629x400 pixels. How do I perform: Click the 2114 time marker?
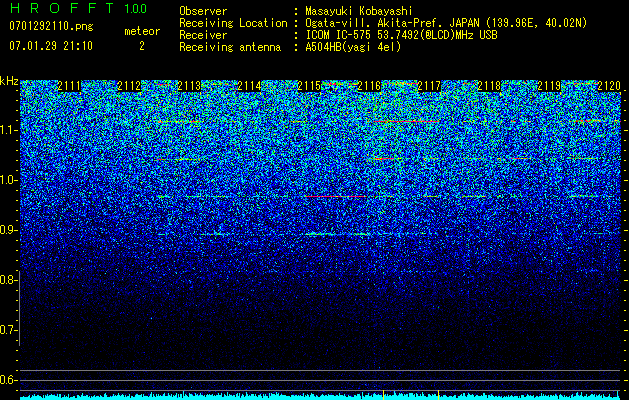tap(249, 86)
